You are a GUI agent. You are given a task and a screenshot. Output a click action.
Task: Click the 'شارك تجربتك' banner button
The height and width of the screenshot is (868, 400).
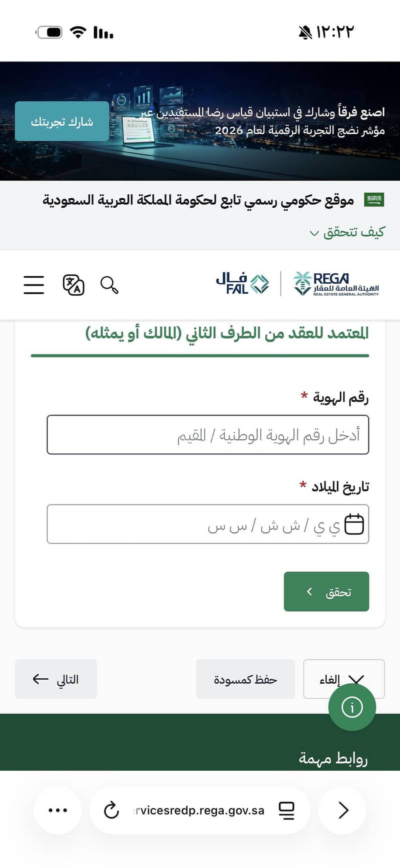click(x=62, y=121)
